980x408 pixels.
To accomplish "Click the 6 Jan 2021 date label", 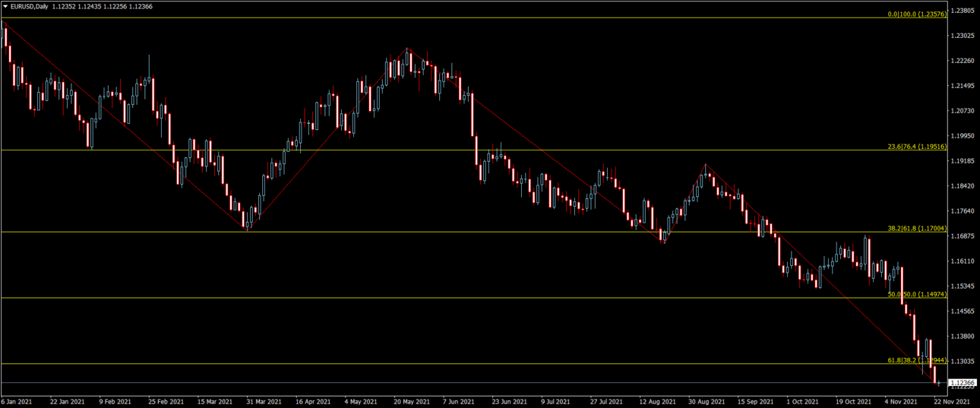I will (x=17, y=401).
